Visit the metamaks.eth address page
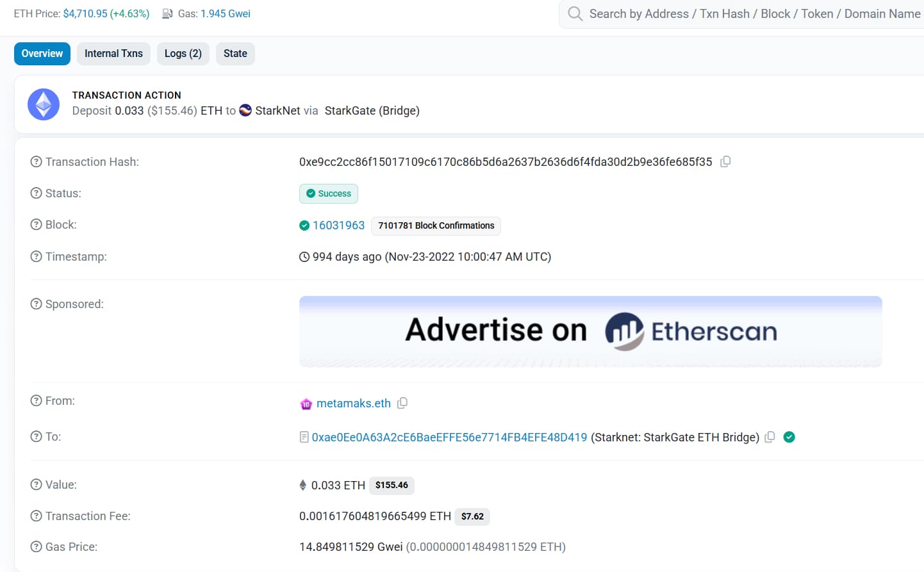The image size is (924, 572). [353, 403]
